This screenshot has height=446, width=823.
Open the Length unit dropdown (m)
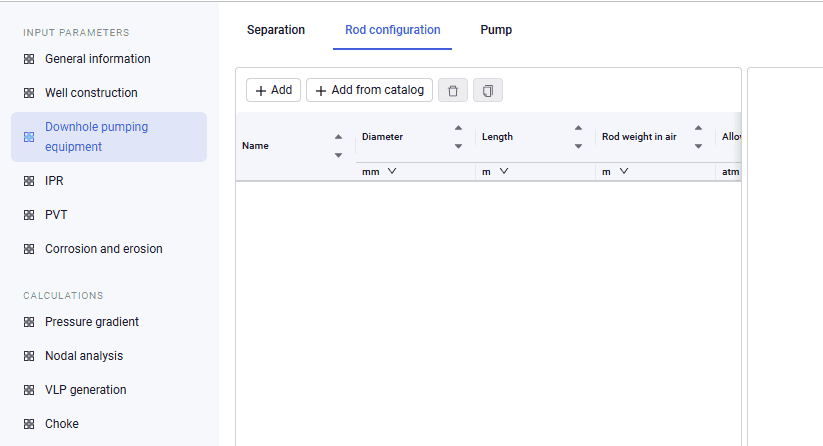click(x=495, y=172)
